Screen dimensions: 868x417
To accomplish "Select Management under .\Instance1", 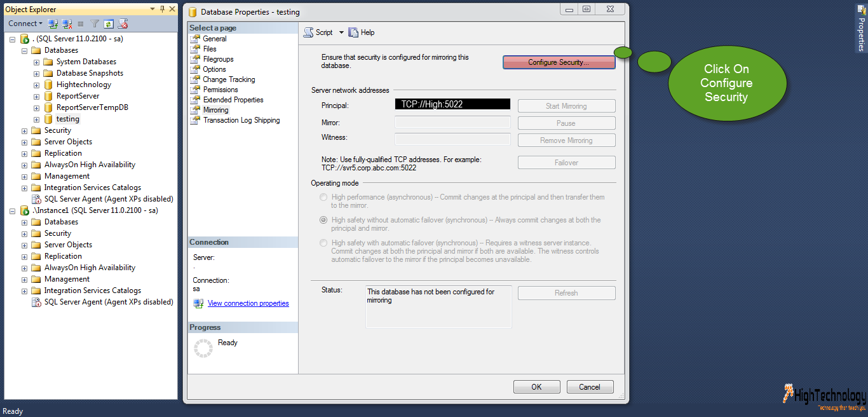I will point(67,279).
